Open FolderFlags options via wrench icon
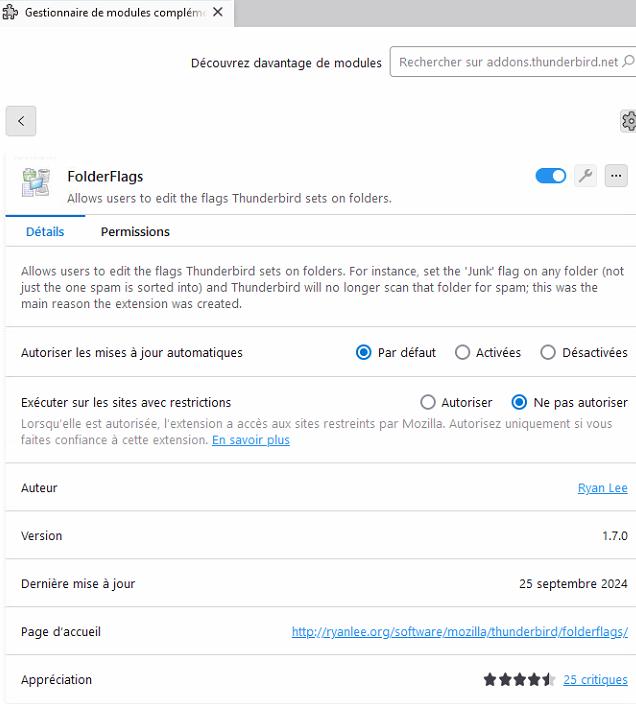 (x=585, y=176)
